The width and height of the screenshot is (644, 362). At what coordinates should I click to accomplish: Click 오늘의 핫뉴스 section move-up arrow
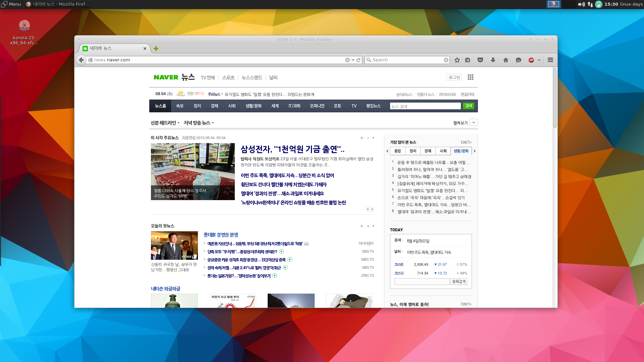tap(368, 226)
